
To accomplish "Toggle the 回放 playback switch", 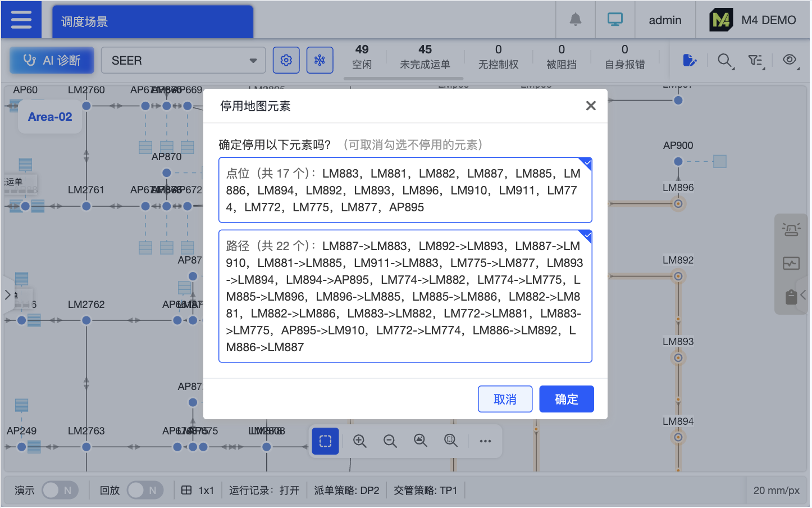I will 145,490.
